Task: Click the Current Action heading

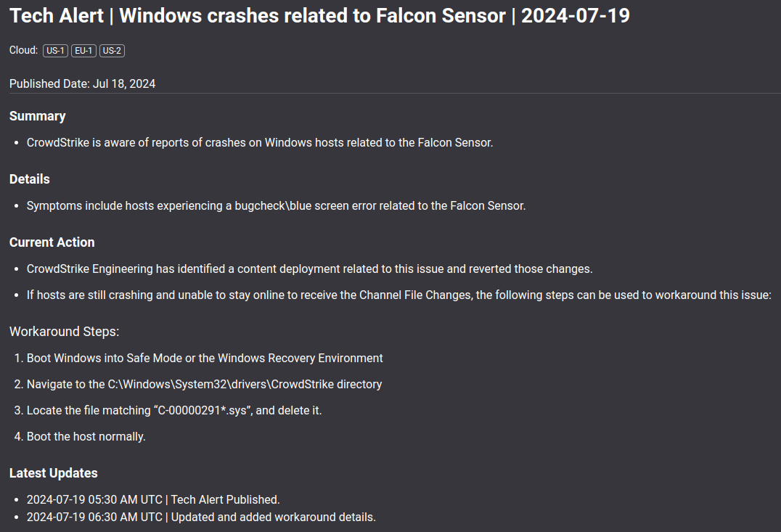Action: (52, 242)
